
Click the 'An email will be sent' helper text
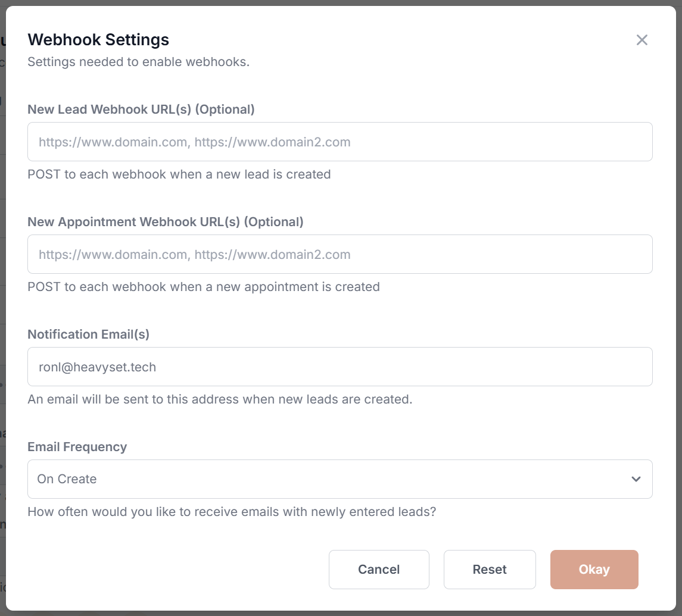coord(220,399)
